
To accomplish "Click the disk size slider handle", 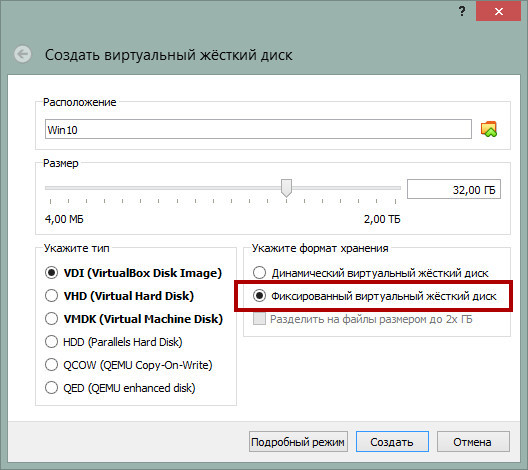I will (x=287, y=188).
